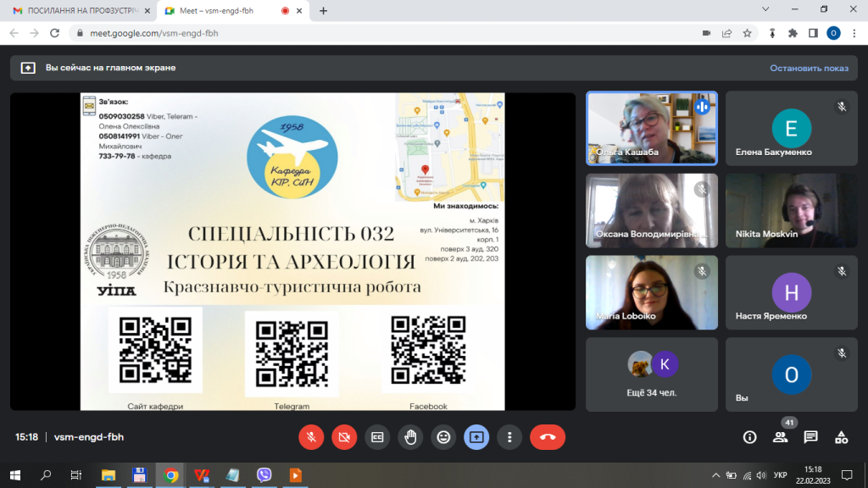Open the red V app on taskbar
The image size is (868, 488).
pyautogui.click(x=202, y=475)
